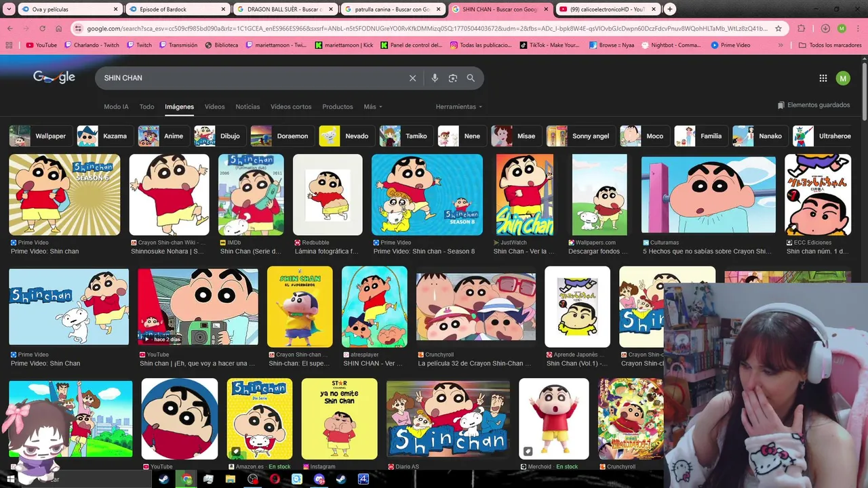The width and height of the screenshot is (868, 488).
Task: Open Culturamas 5 Hechos image result
Action: click(x=709, y=195)
